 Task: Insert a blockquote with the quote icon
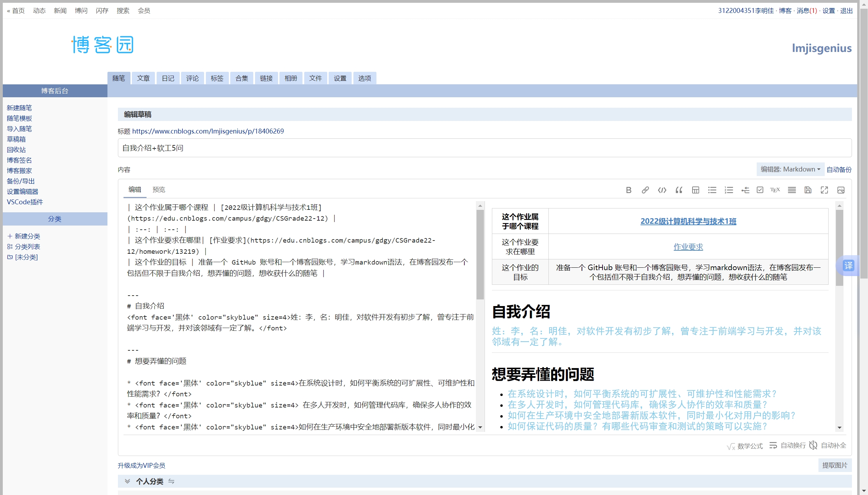tap(678, 190)
